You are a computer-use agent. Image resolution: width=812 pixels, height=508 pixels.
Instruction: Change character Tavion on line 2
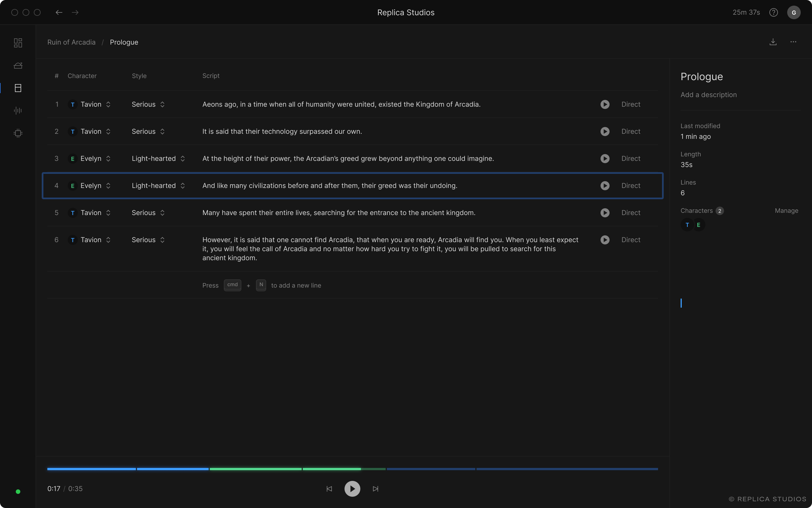(90, 131)
